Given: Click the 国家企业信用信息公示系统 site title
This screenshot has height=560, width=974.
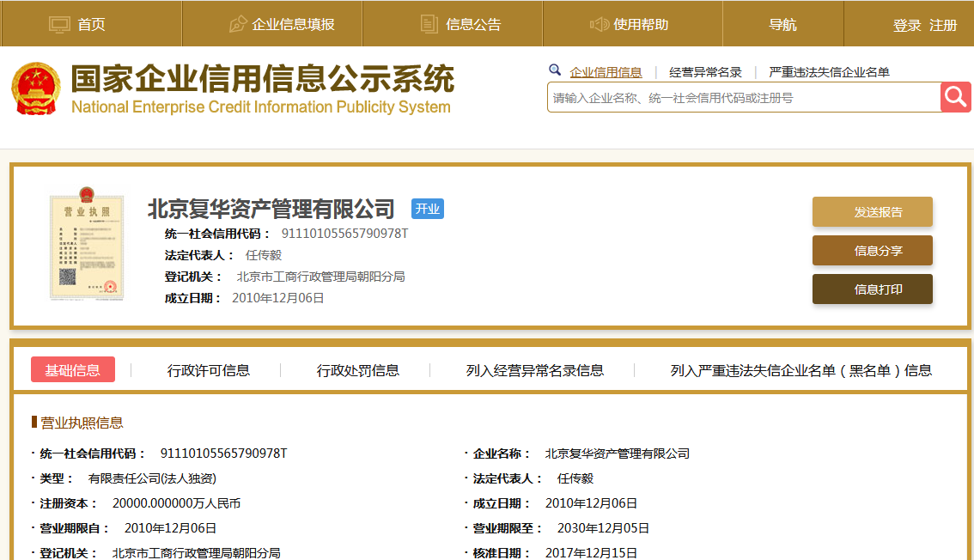Looking at the screenshot, I should coord(263,79).
